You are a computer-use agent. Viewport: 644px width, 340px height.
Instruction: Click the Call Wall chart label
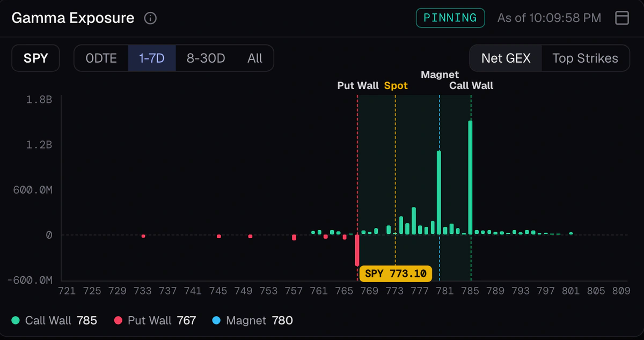[x=471, y=85]
